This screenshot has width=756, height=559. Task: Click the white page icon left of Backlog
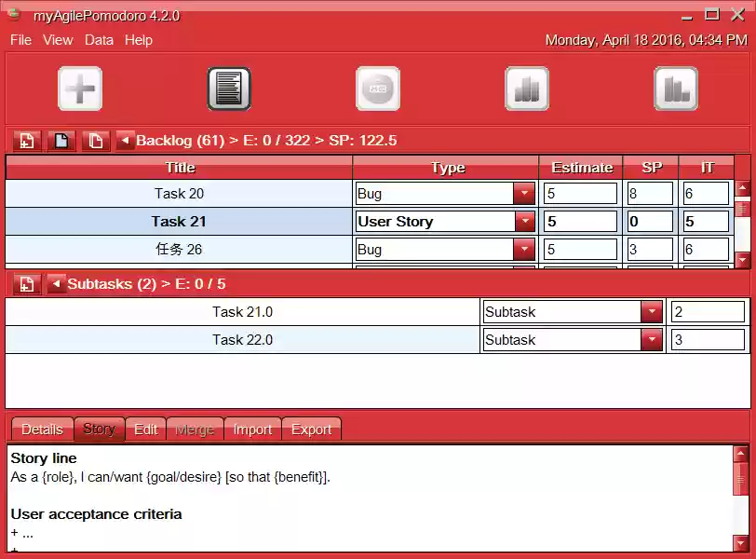[95, 140]
